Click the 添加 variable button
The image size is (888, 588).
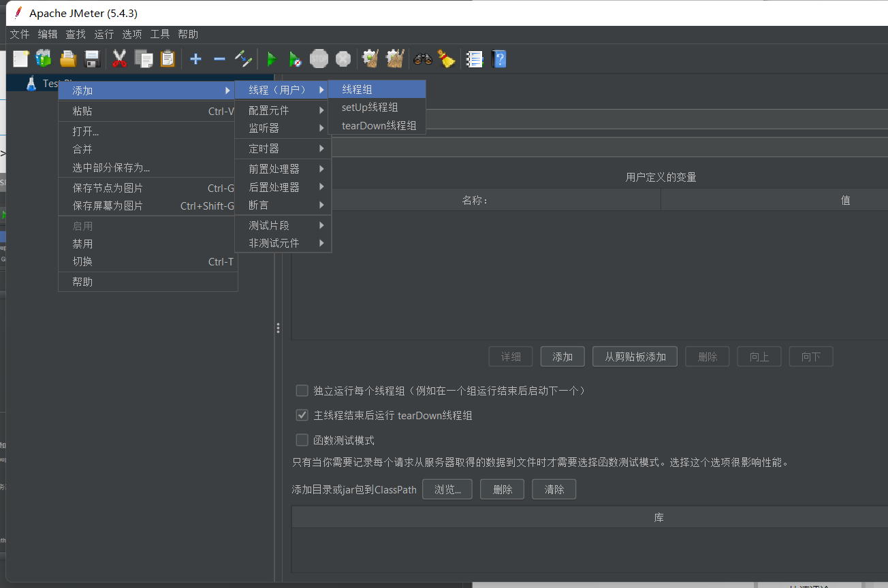(x=562, y=357)
